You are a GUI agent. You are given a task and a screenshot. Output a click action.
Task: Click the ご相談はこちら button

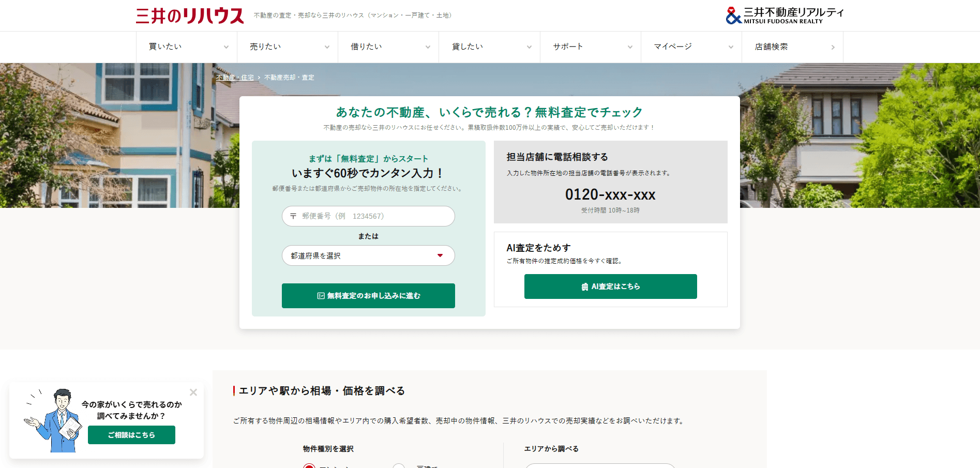131,435
